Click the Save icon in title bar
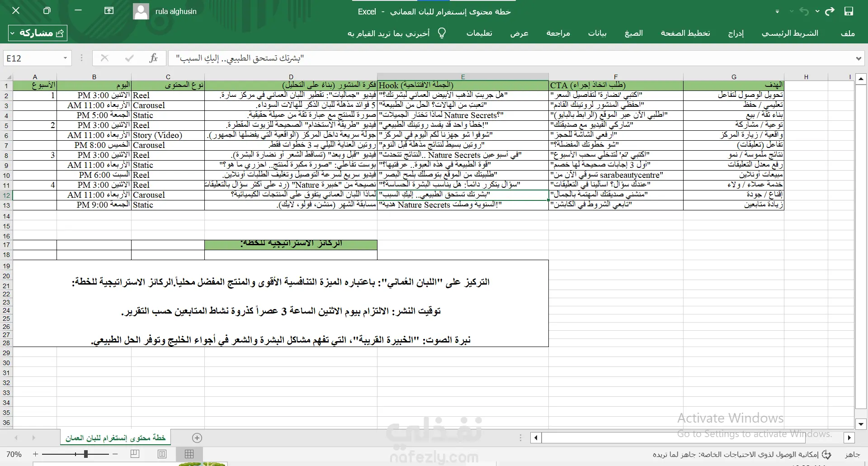The width and height of the screenshot is (868, 466). (849, 11)
